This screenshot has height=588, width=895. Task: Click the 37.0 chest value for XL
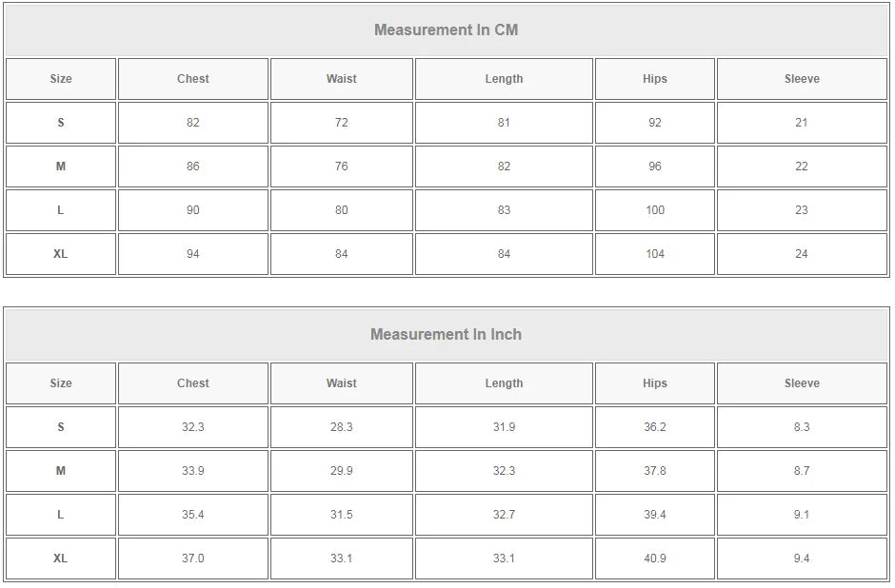click(192, 559)
